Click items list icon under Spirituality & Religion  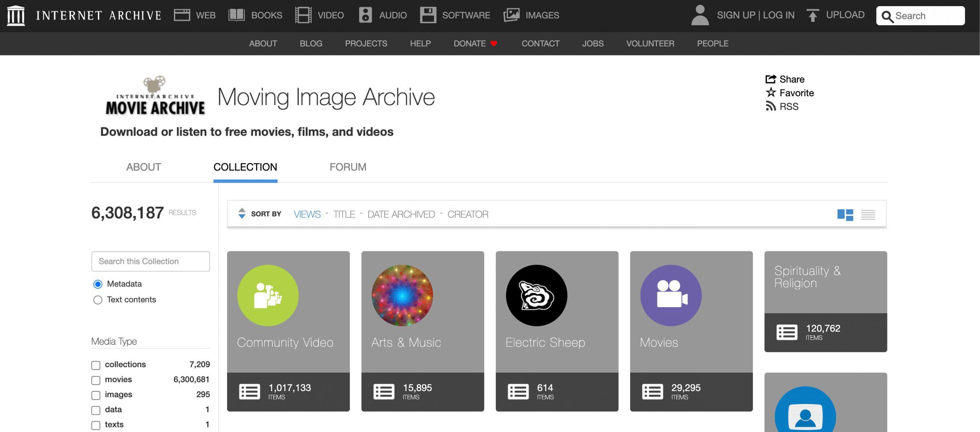(787, 332)
